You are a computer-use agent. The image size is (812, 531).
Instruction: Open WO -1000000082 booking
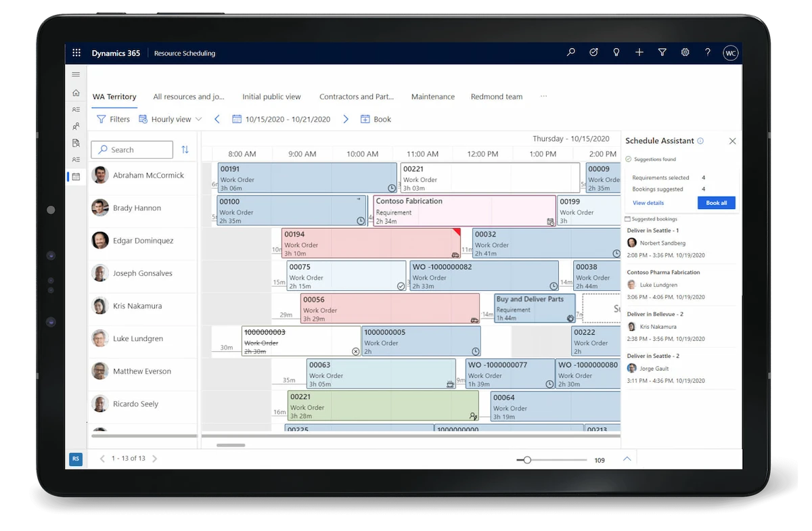coord(484,276)
